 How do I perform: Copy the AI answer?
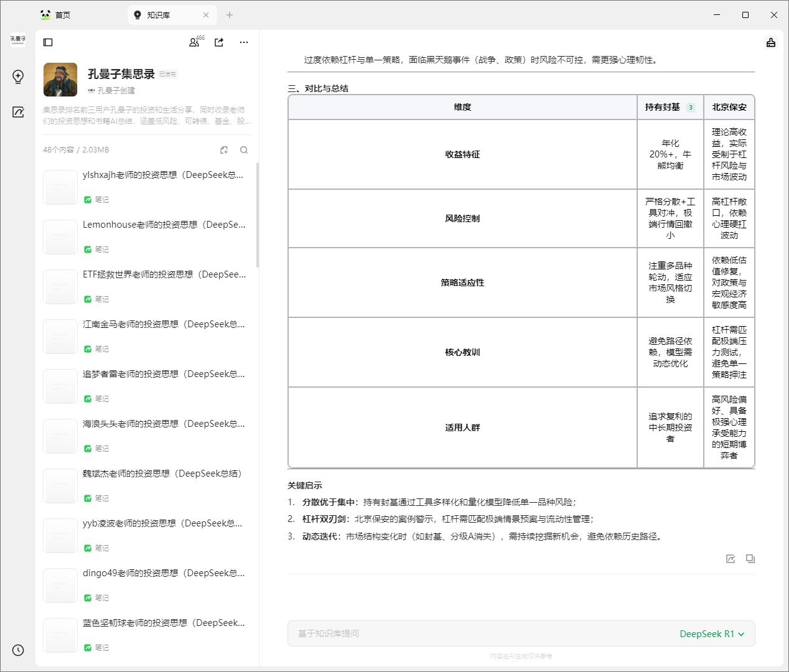point(750,559)
